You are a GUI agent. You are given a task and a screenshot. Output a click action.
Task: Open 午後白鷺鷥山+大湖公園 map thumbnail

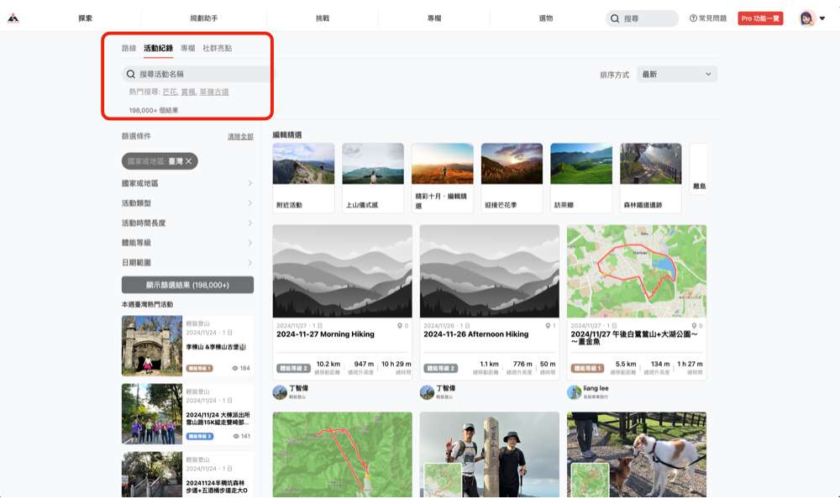coord(637,271)
